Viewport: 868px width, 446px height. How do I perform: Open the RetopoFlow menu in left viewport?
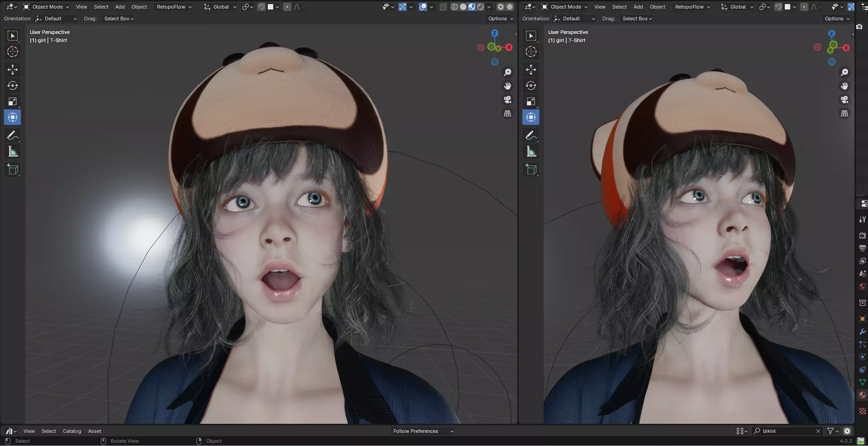(x=174, y=7)
